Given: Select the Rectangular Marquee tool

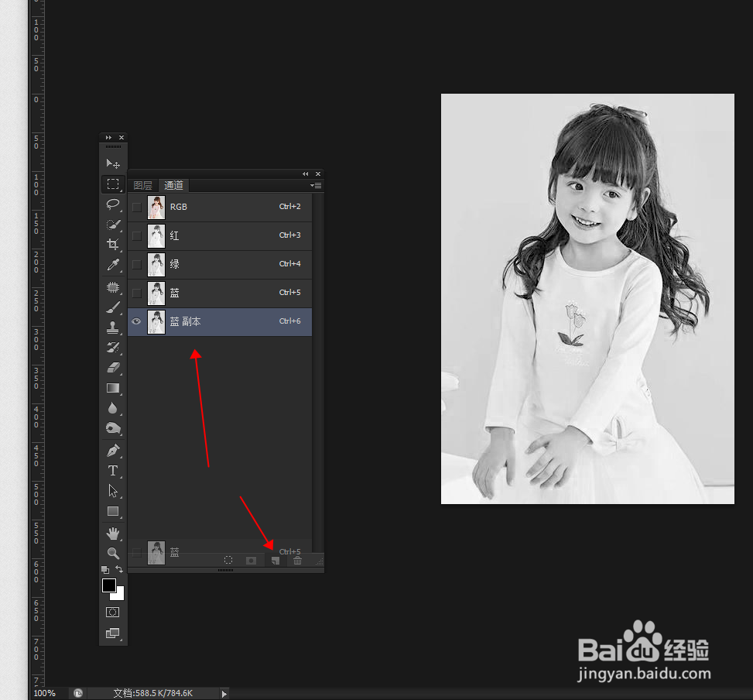Looking at the screenshot, I should coord(113,184).
